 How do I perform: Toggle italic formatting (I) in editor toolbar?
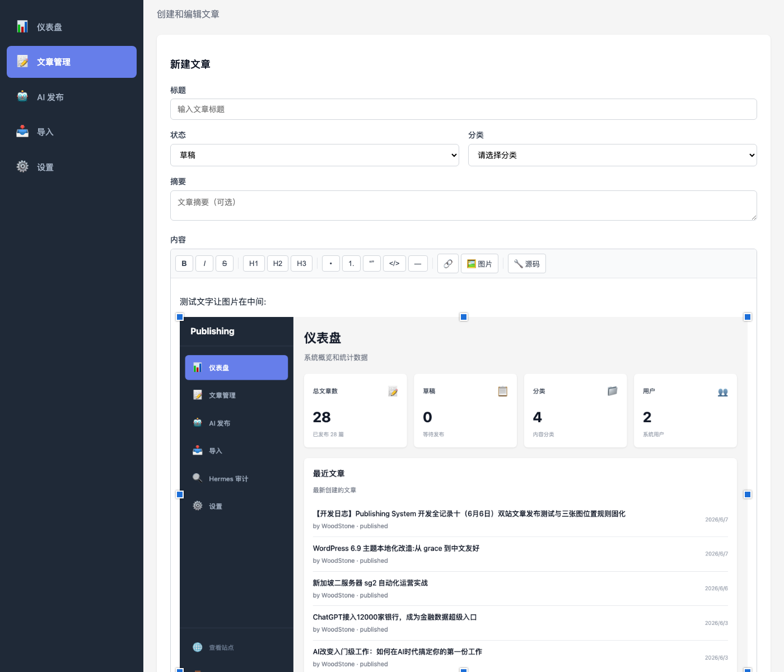point(204,264)
